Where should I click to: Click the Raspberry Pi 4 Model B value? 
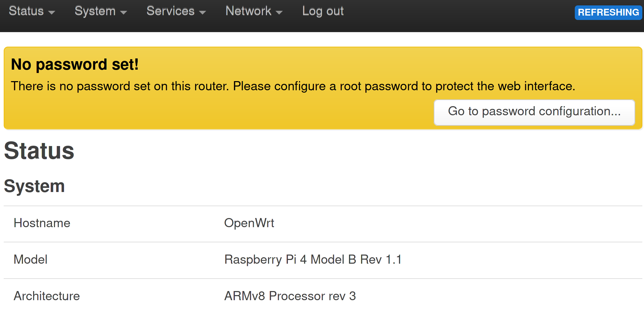tap(313, 260)
